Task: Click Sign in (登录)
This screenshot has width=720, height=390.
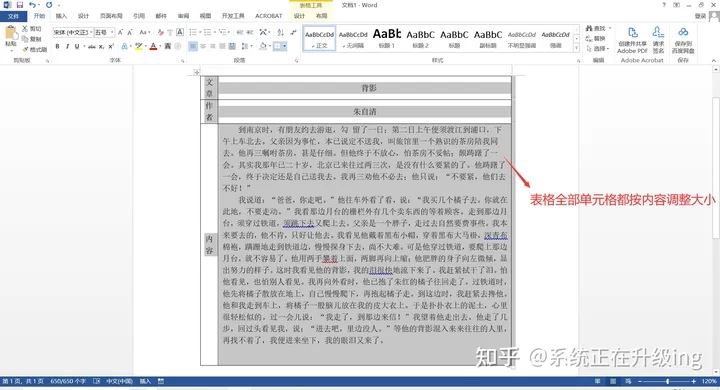Action: tap(700, 16)
